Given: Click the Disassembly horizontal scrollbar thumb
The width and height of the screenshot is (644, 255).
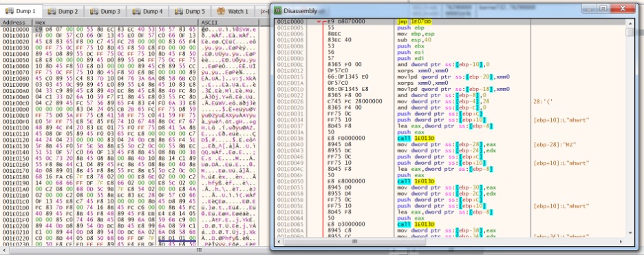Looking at the screenshot, I should [354, 241].
